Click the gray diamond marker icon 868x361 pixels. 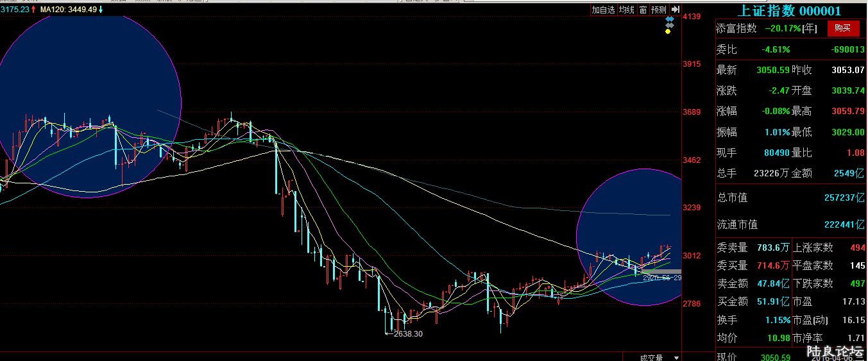(x=669, y=25)
